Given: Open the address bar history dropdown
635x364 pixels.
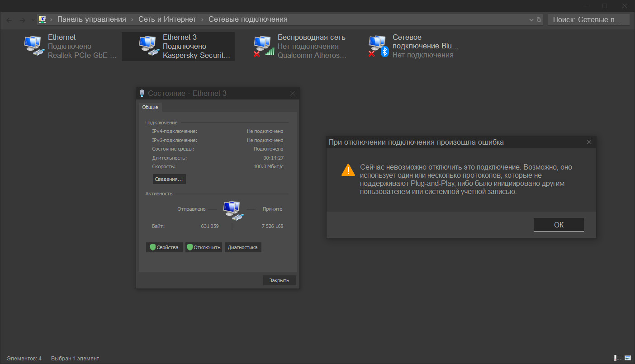Looking at the screenshot, I should coord(531,20).
